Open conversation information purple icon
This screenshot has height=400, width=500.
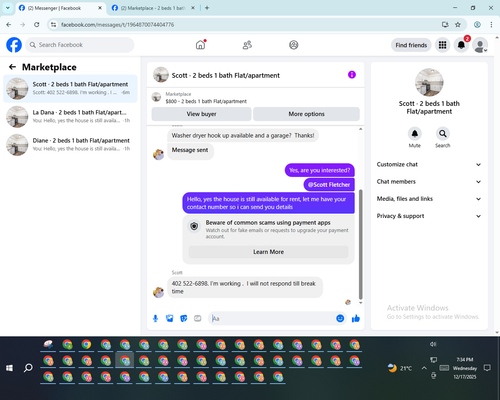pos(352,75)
